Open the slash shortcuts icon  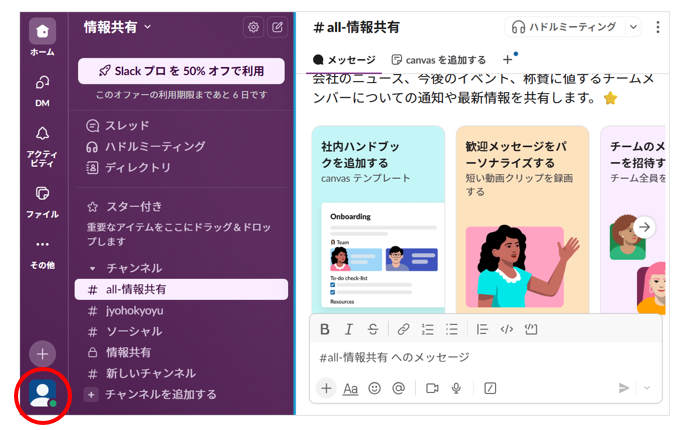[x=490, y=388]
